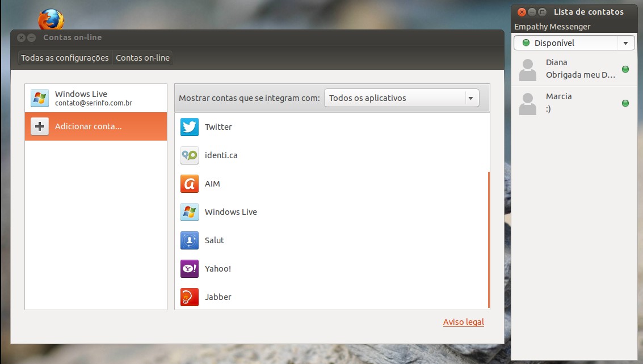Select contact Marcia in the list
Viewport: 643px width, 364px height.
pos(573,103)
